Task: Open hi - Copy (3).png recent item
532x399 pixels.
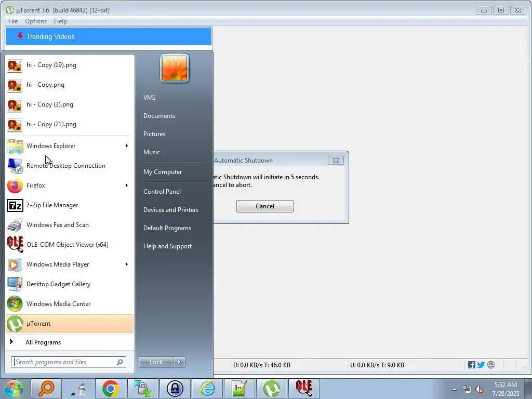Action: tap(70, 104)
